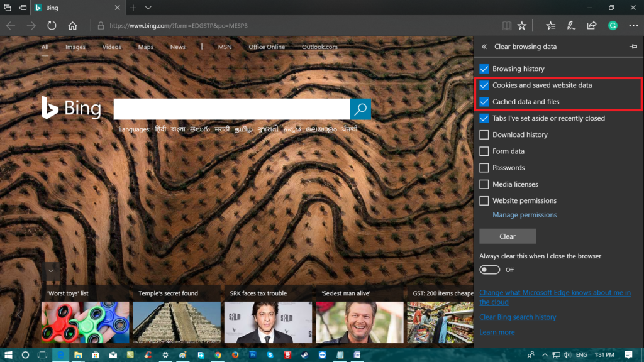Select the All search tab
The image size is (644, 362).
(x=45, y=47)
